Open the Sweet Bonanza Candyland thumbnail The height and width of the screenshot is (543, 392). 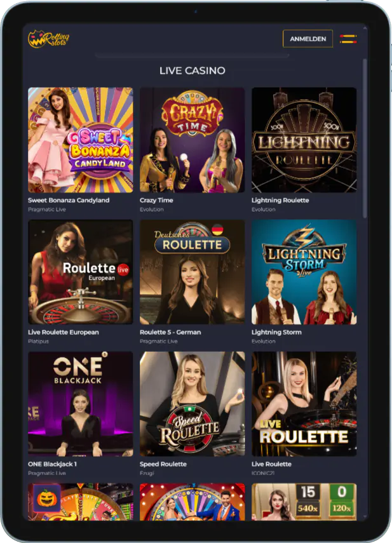tap(80, 140)
